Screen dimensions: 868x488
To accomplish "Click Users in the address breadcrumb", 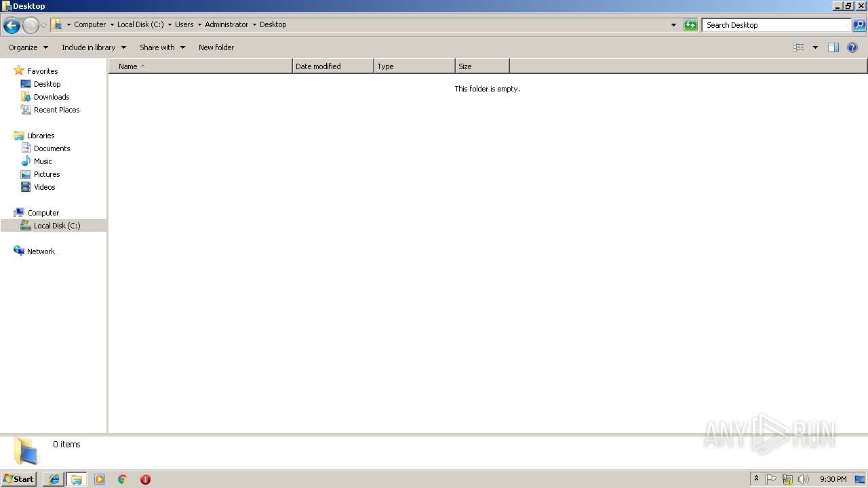I will (184, 24).
